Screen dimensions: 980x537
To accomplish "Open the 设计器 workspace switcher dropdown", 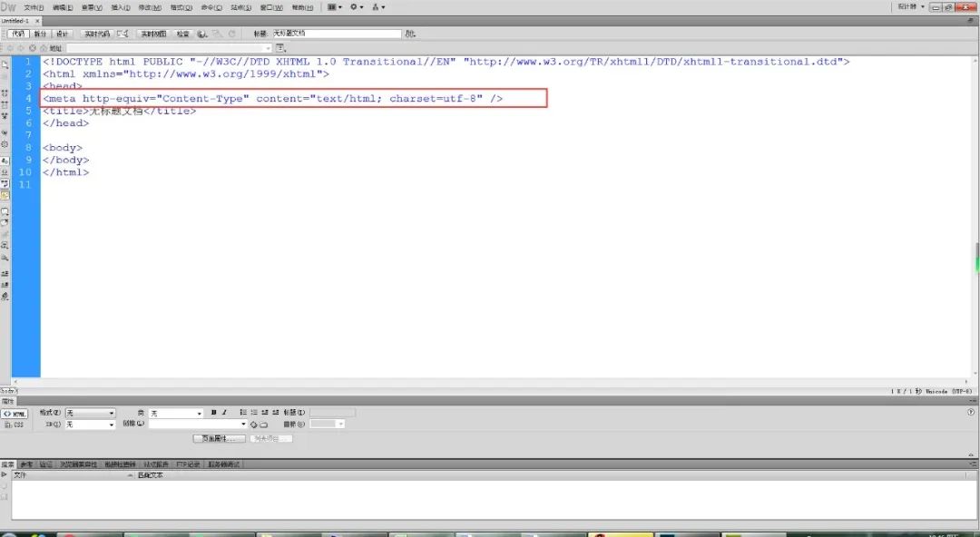I will 910,6.
